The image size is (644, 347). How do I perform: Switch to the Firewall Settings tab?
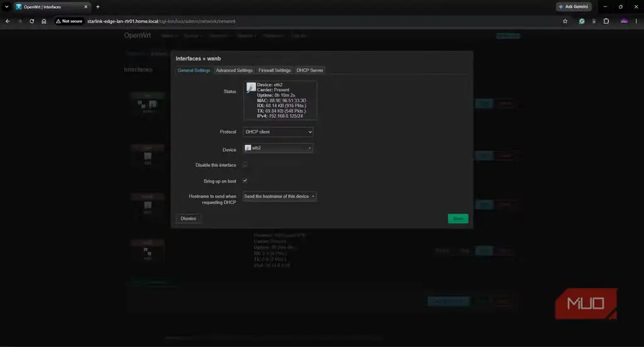tap(274, 71)
